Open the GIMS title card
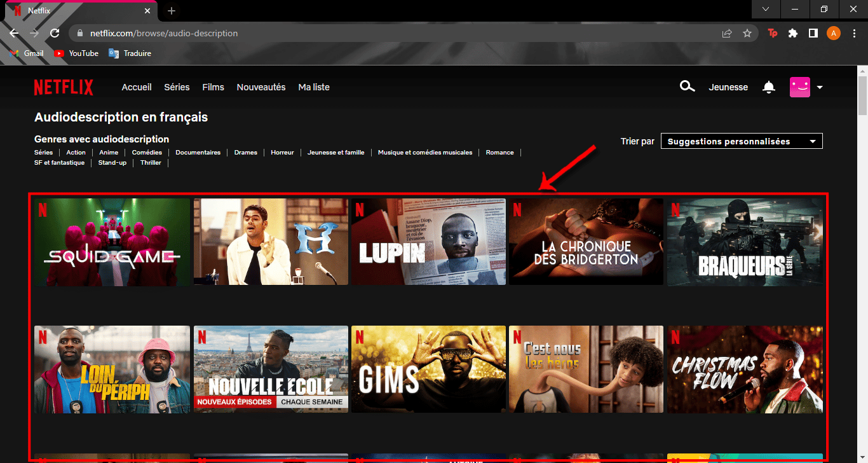 428,370
